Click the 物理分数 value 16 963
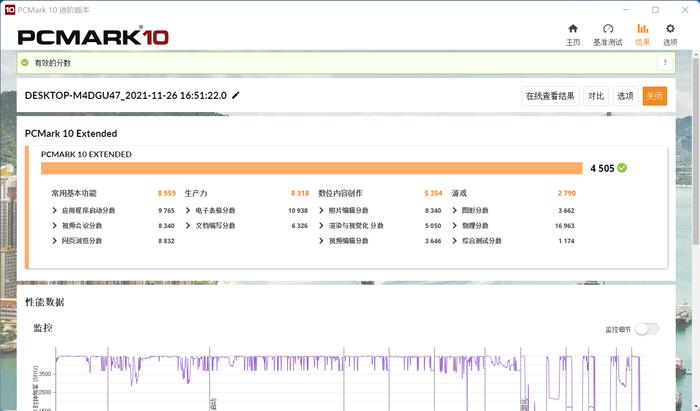This screenshot has height=411, width=700. [x=564, y=225]
